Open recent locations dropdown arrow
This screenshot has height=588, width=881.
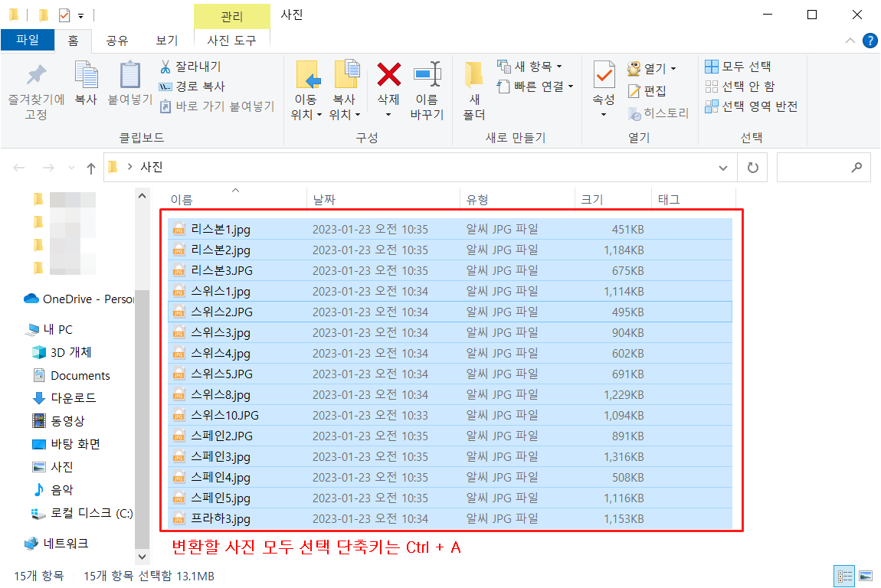tap(71, 168)
